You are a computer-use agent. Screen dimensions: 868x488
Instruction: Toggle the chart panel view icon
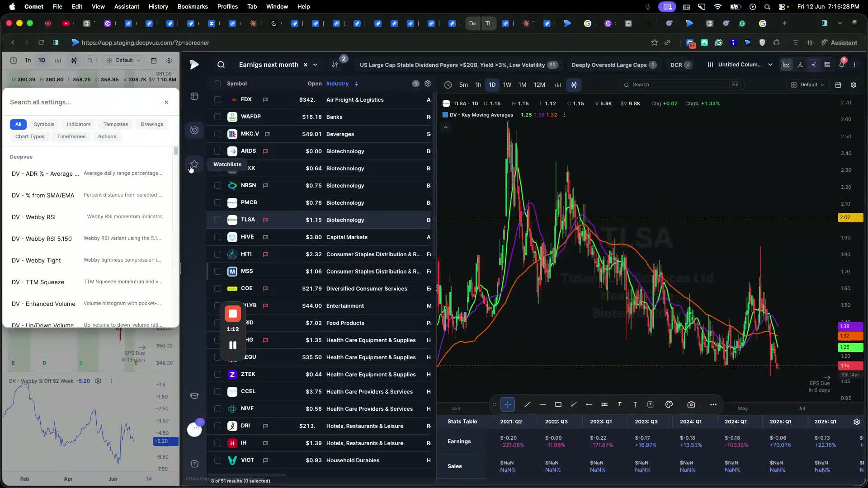coord(787,65)
